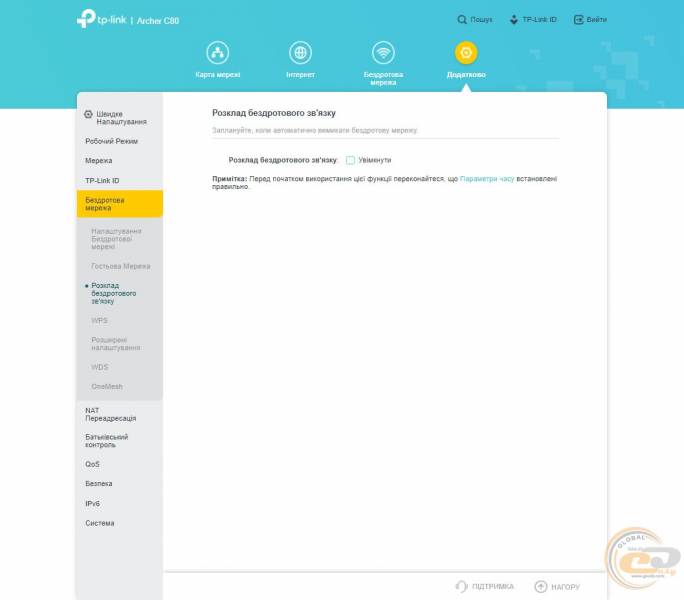Click the ПІДТРИМКА headset icon
Image resolution: width=684 pixels, height=600 pixels.
click(x=462, y=586)
